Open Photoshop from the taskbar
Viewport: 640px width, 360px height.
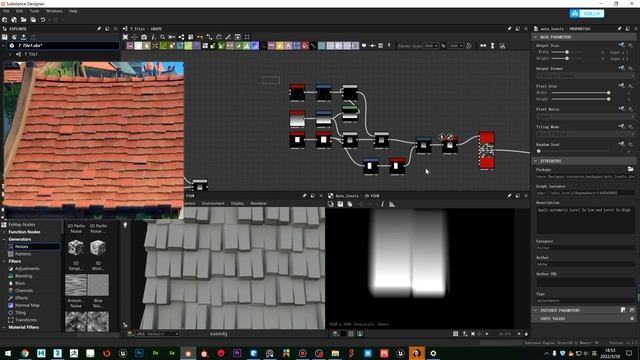(x=139, y=353)
